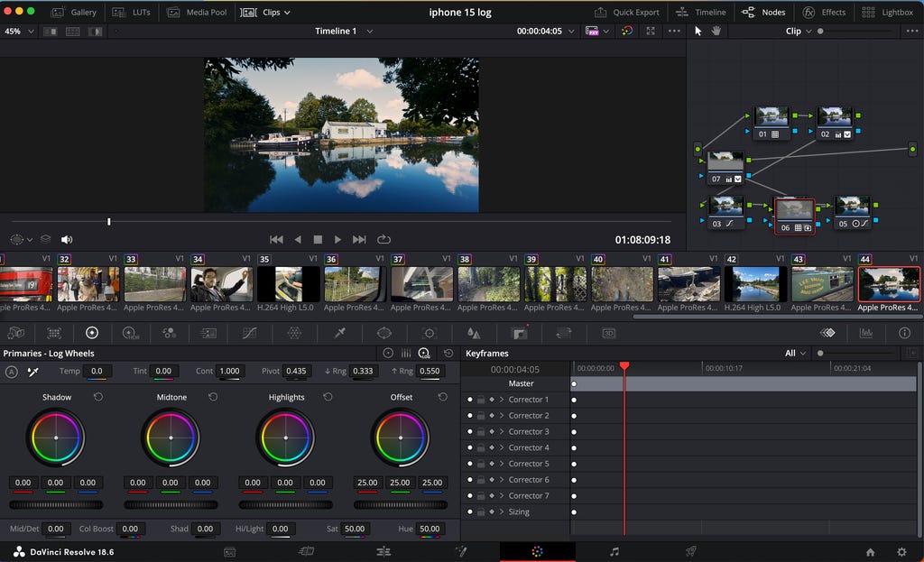Open the Blur and Sharpen palette

click(474, 333)
